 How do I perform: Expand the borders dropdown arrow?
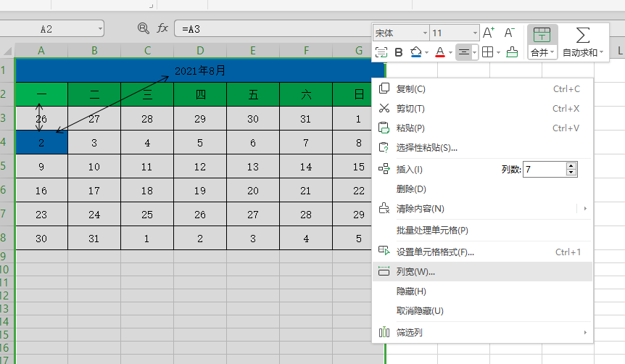coord(498,53)
